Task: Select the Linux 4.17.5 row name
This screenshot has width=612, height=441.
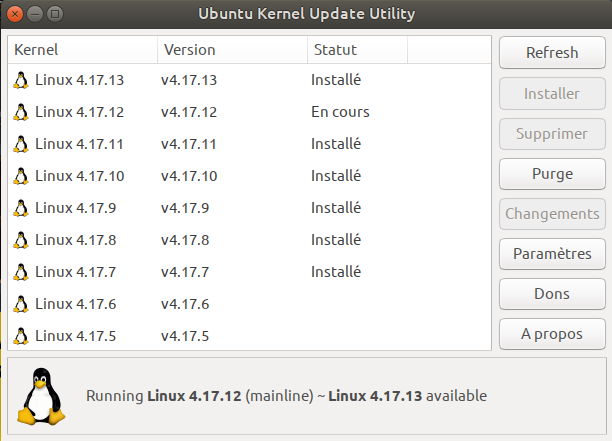Action: 76,336
